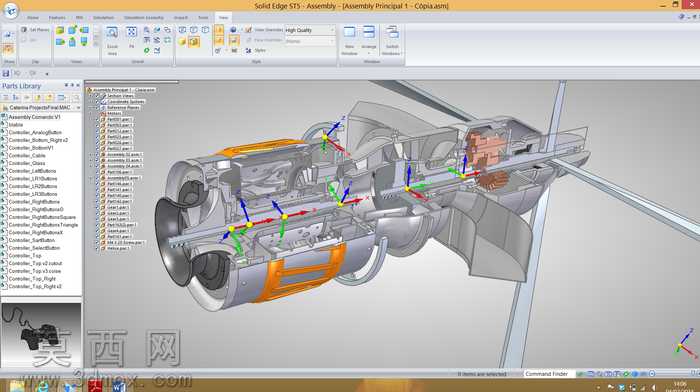Select Controller_Glass in Parts Library

[27, 163]
